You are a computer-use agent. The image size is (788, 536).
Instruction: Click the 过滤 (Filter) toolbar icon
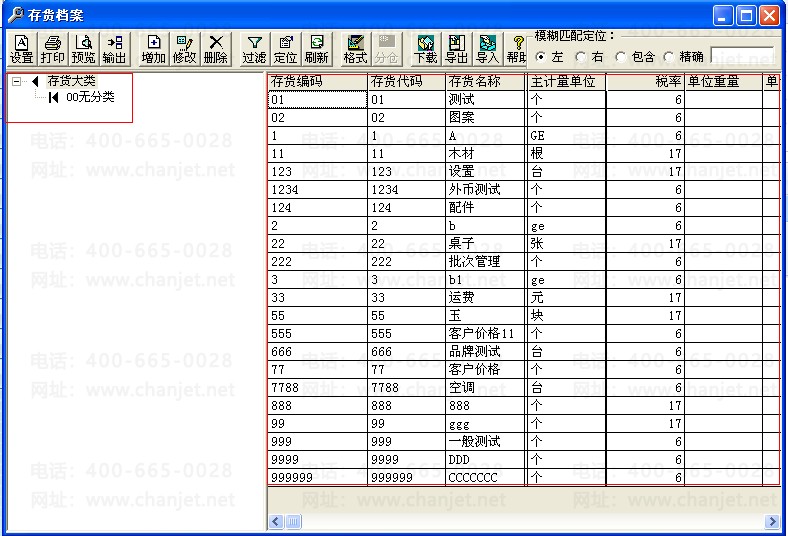pyautogui.click(x=254, y=49)
